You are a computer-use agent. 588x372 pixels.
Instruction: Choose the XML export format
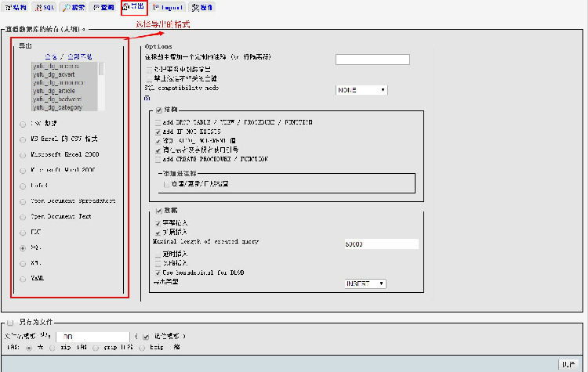pyautogui.click(x=23, y=263)
